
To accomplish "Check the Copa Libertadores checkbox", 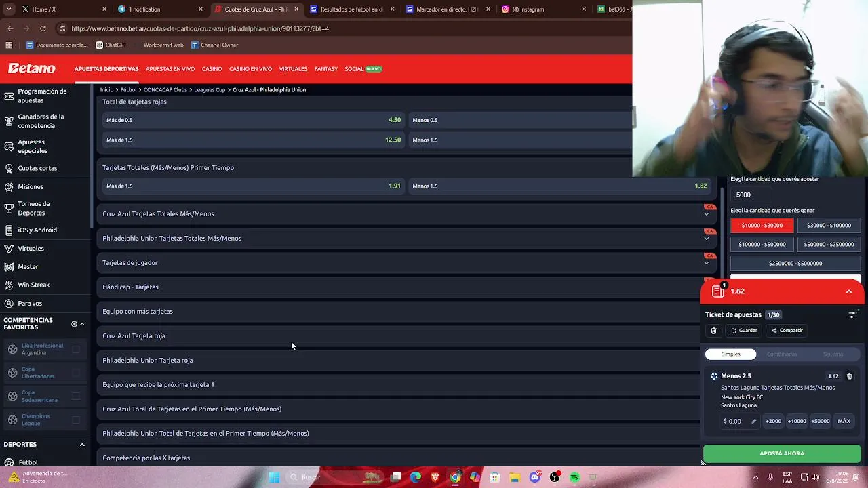I will tap(76, 373).
